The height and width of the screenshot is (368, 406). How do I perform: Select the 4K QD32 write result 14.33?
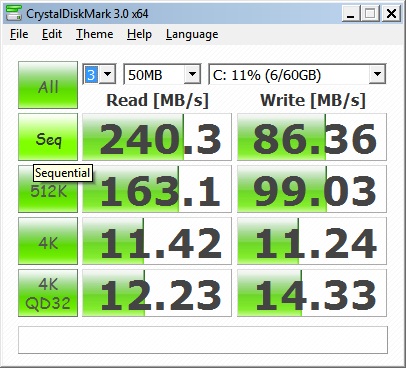(x=312, y=293)
